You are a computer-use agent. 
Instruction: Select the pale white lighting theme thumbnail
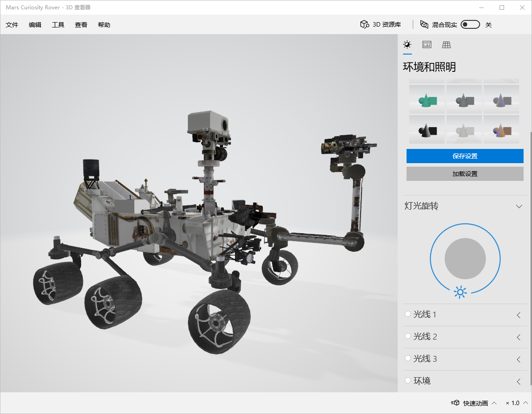click(464, 129)
